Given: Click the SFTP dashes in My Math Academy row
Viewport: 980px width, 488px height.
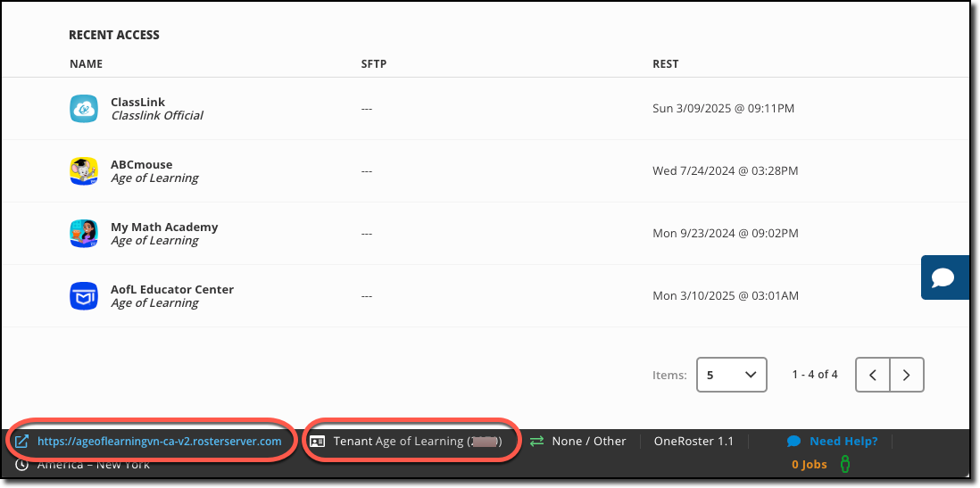Looking at the screenshot, I should click(x=367, y=234).
